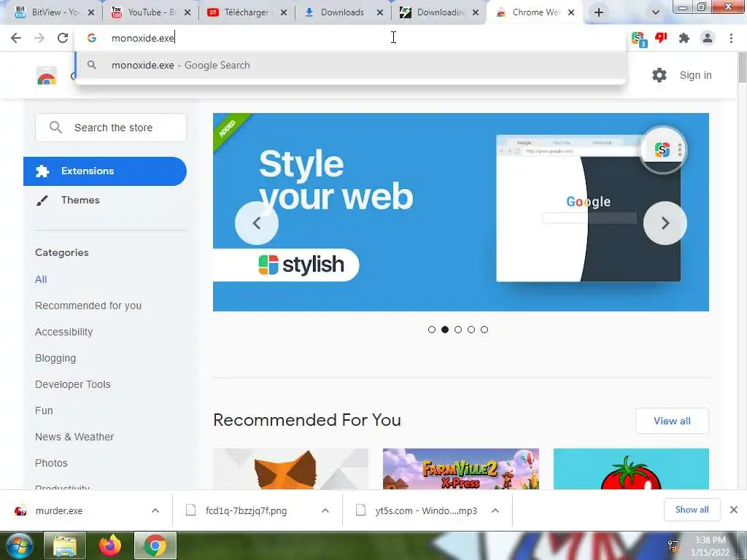747x560 pixels.
Task: Close the Downloading tab
Action: [476, 12]
